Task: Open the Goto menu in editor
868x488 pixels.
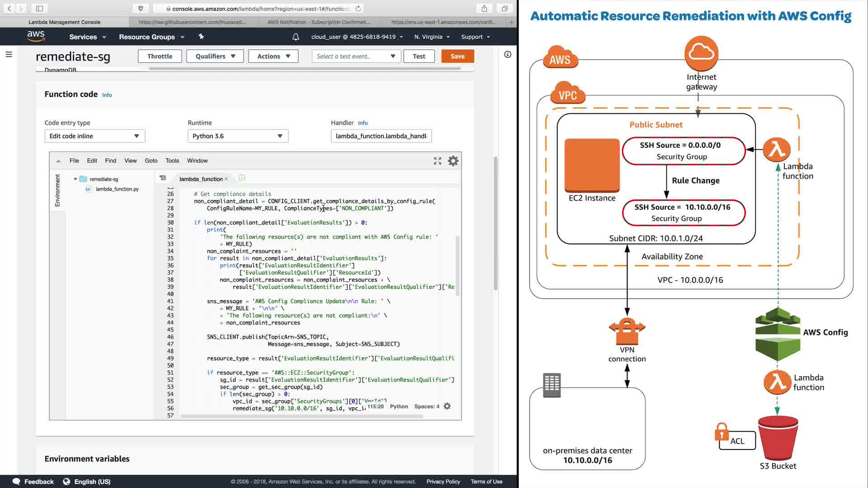Action: click(x=151, y=161)
